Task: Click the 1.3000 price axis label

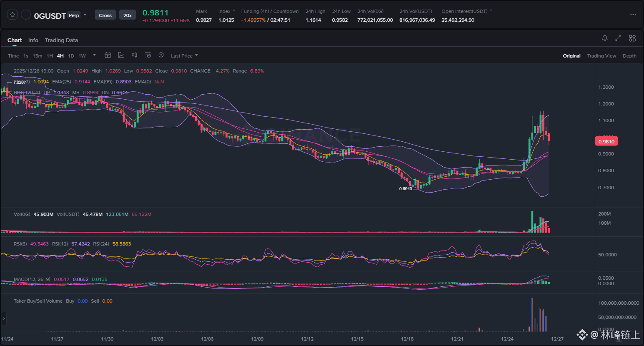Action: [606, 87]
